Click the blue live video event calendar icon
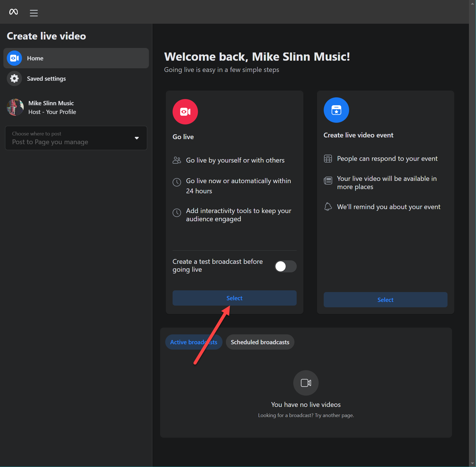 [336, 110]
